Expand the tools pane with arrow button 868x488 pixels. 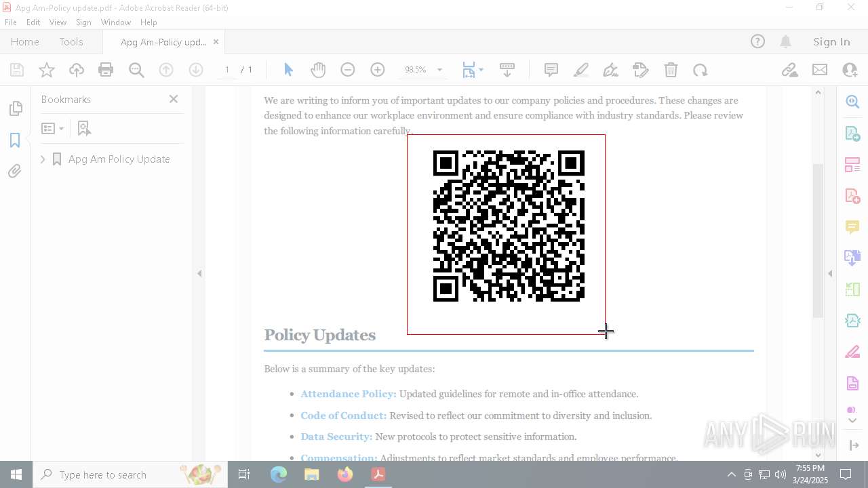(x=852, y=445)
